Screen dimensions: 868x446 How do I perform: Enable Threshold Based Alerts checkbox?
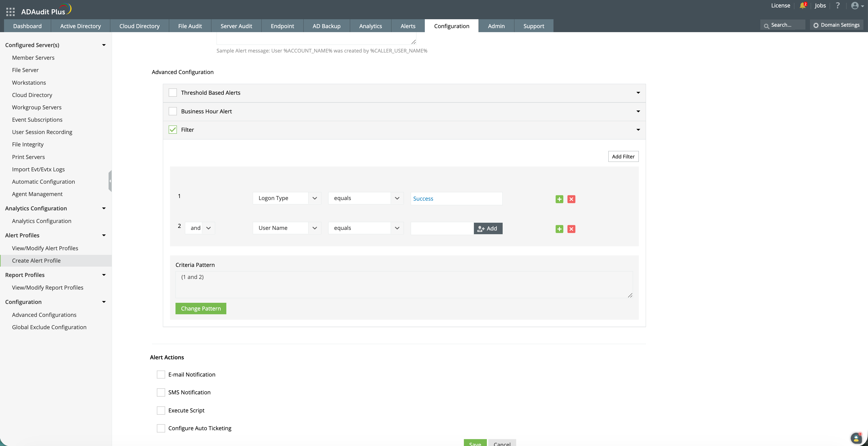pos(173,93)
